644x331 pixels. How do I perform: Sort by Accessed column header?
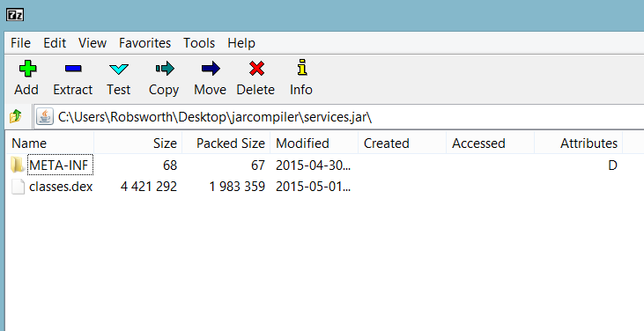click(x=490, y=143)
